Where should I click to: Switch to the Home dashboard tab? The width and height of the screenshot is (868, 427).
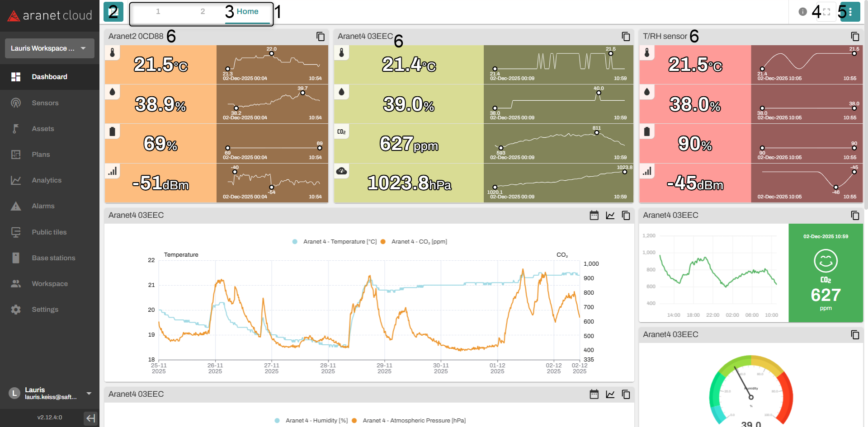[x=247, y=12]
